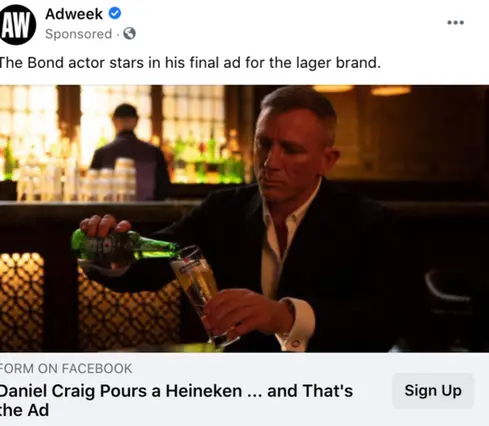Click the globe public audience icon
Viewport: 489px width, 426px height.
(129, 33)
